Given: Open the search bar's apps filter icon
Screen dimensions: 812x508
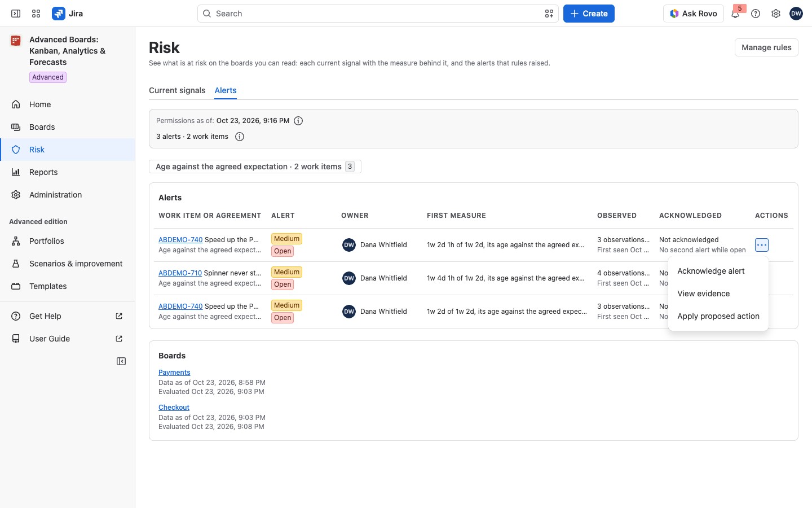Looking at the screenshot, I should tap(549, 14).
